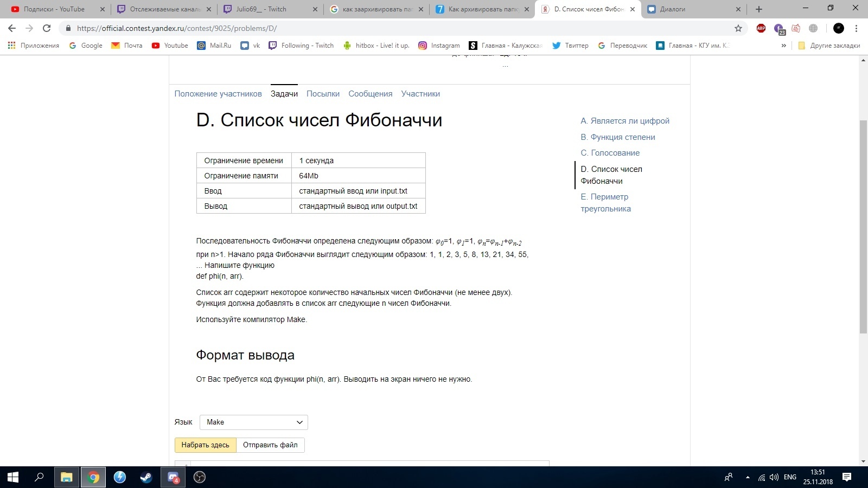Open the volume control in tray
868x488 pixels.
click(774, 477)
